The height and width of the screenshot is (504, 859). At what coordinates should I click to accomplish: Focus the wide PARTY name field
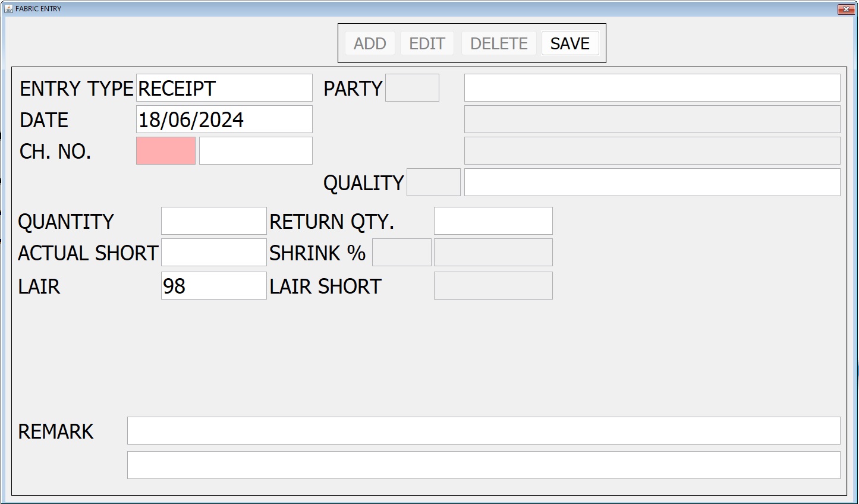652,88
